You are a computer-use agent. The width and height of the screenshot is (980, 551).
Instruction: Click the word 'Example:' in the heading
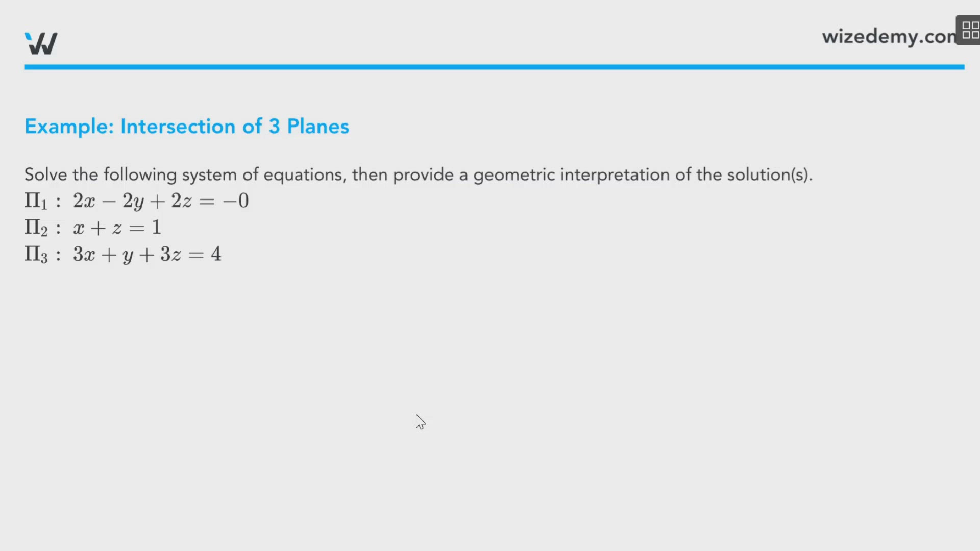[69, 127]
